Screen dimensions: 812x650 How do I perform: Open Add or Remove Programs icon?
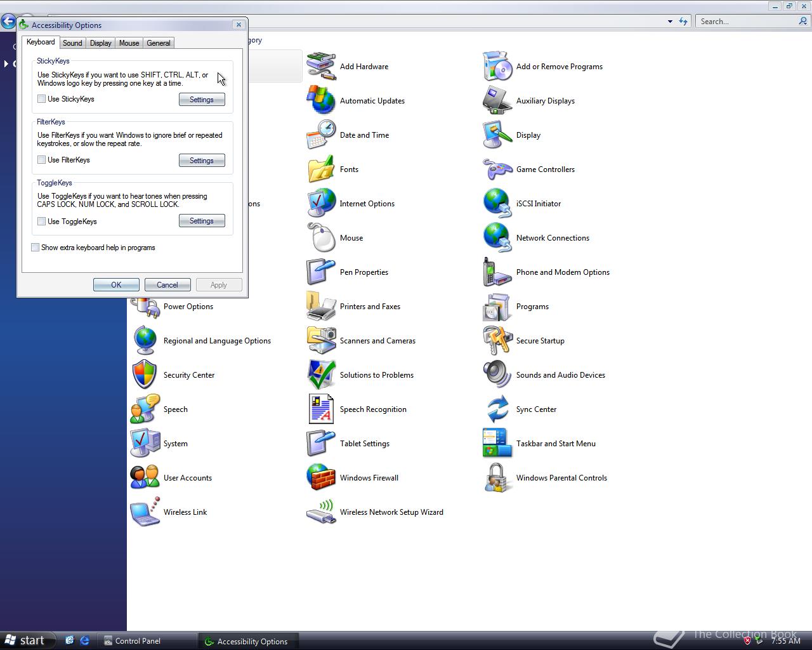tap(497, 67)
